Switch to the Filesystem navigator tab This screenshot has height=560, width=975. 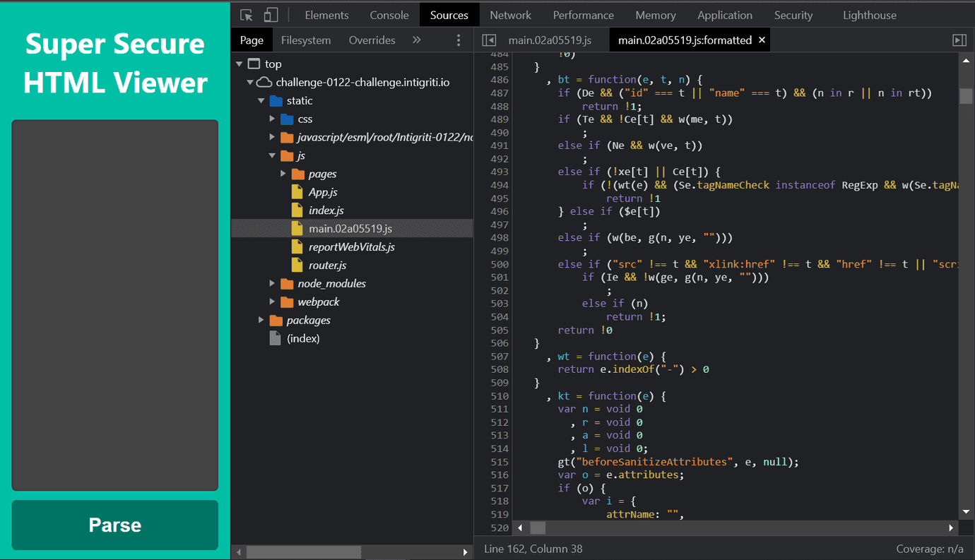tap(306, 40)
